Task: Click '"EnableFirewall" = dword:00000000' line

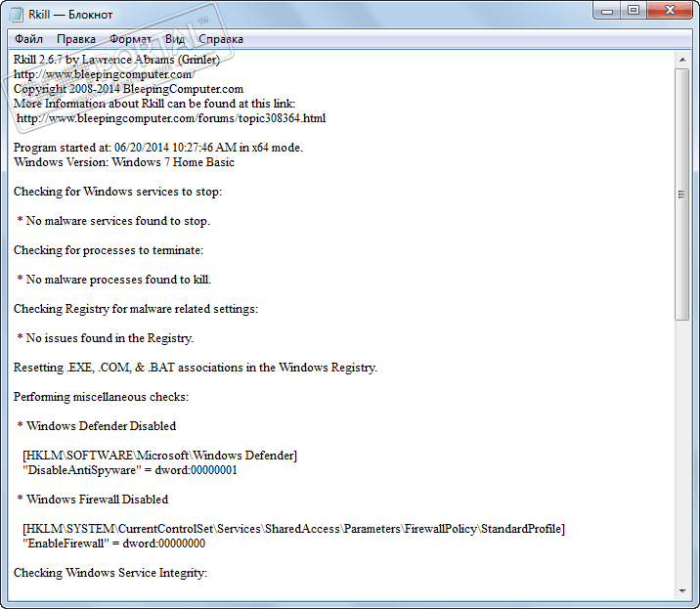Action: tap(113, 544)
